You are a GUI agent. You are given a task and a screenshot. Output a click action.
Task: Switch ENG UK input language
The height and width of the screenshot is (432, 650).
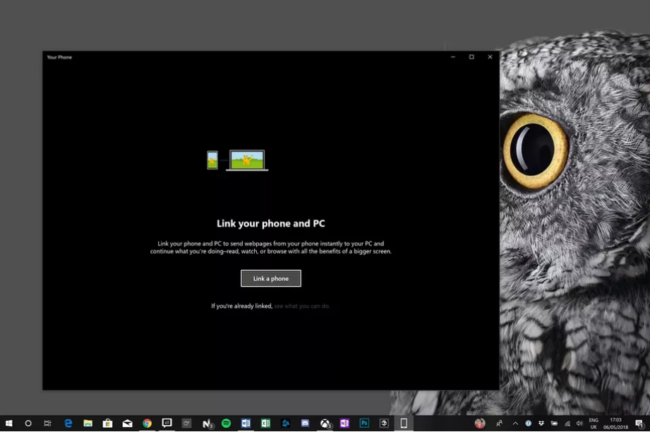[x=594, y=423]
